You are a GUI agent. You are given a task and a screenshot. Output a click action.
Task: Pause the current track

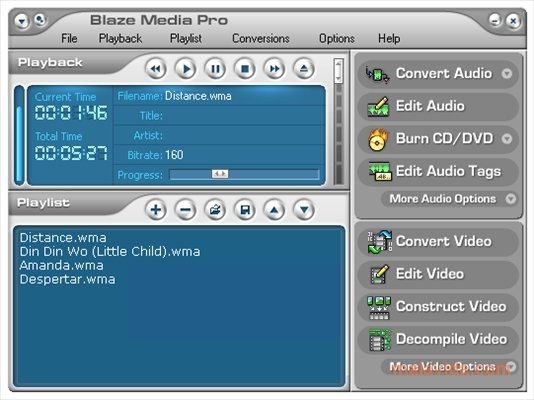(x=215, y=69)
